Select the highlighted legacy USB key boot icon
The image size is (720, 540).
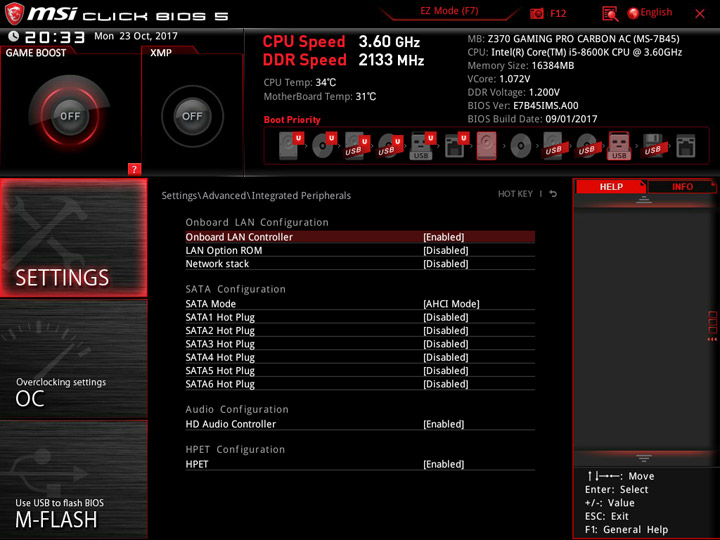pyautogui.click(x=619, y=146)
